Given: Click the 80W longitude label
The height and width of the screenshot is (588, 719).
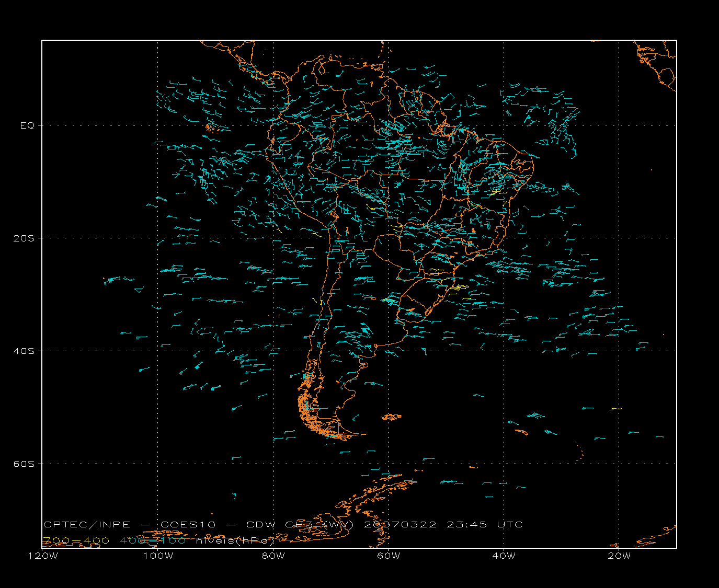Looking at the screenshot, I should pyautogui.click(x=273, y=556).
